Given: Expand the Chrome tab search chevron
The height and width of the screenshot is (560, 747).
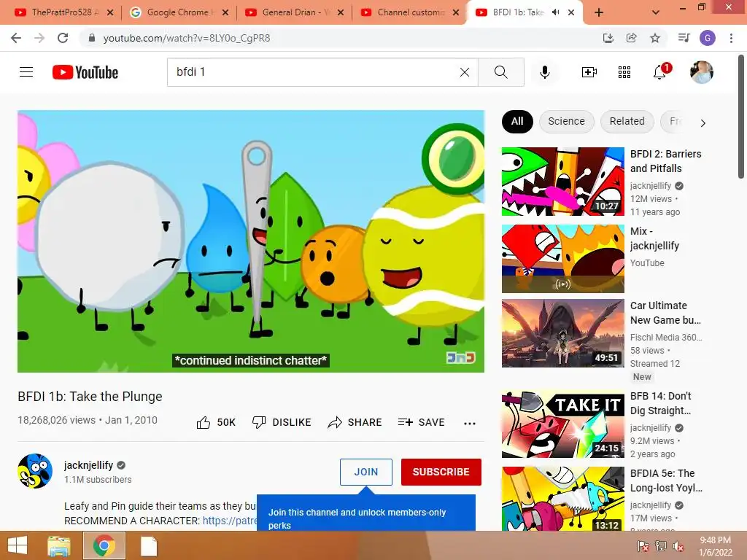Looking at the screenshot, I should 656,12.
